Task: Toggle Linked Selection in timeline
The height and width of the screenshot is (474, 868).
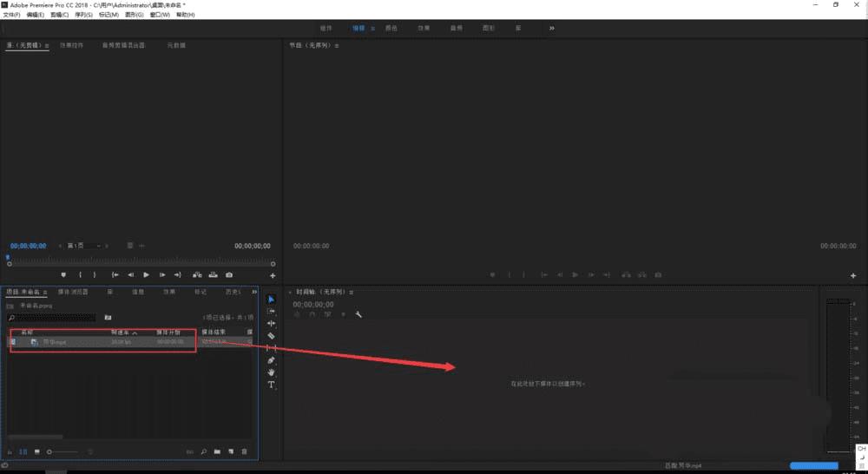Action: tap(328, 314)
